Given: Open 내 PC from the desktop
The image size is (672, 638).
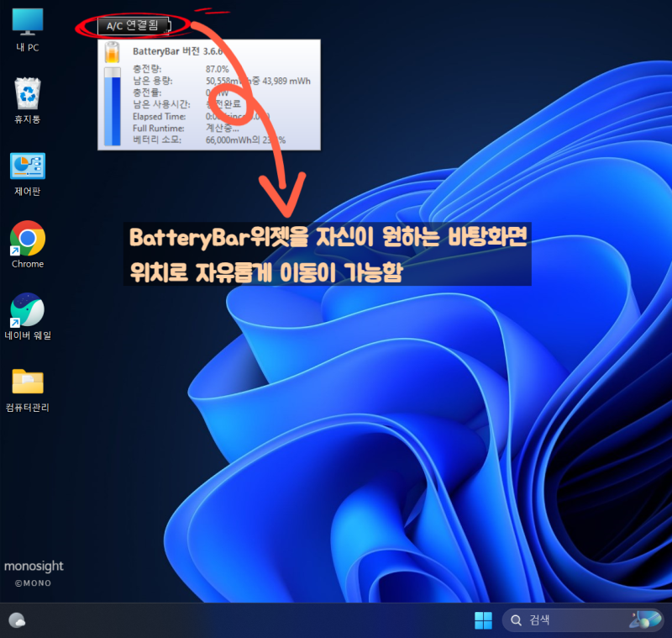Looking at the screenshot, I should tap(26, 25).
